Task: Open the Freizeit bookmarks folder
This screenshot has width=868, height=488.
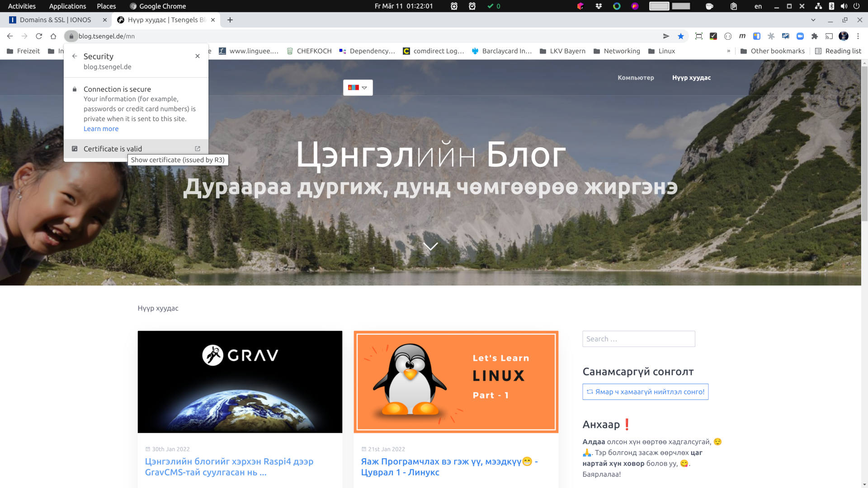Action: click(x=24, y=51)
